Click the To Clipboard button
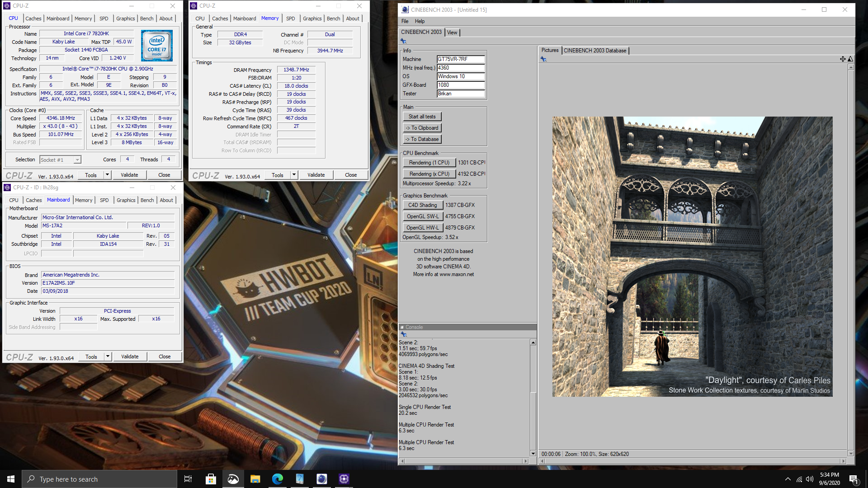This screenshot has width=868, height=488. pos(422,128)
